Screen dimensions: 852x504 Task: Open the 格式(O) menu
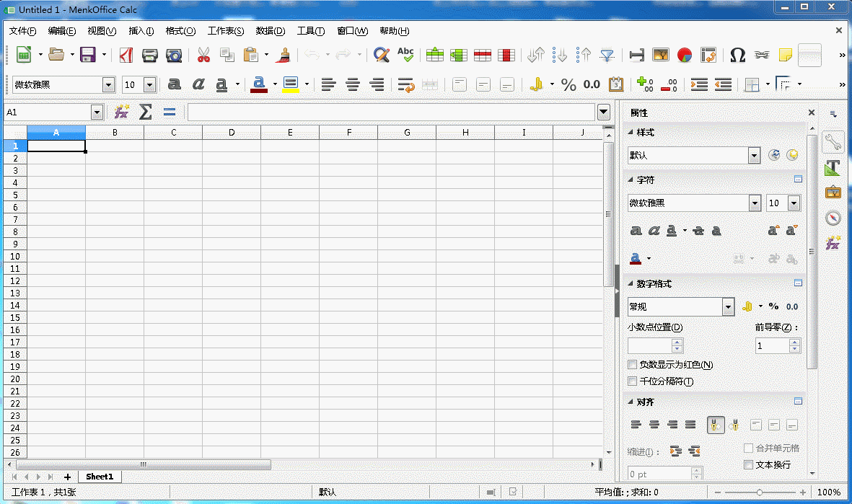[180, 31]
